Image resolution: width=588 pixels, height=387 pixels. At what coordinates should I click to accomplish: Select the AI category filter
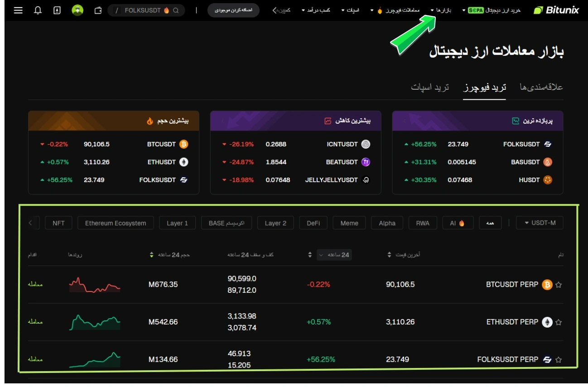(458, 223)
